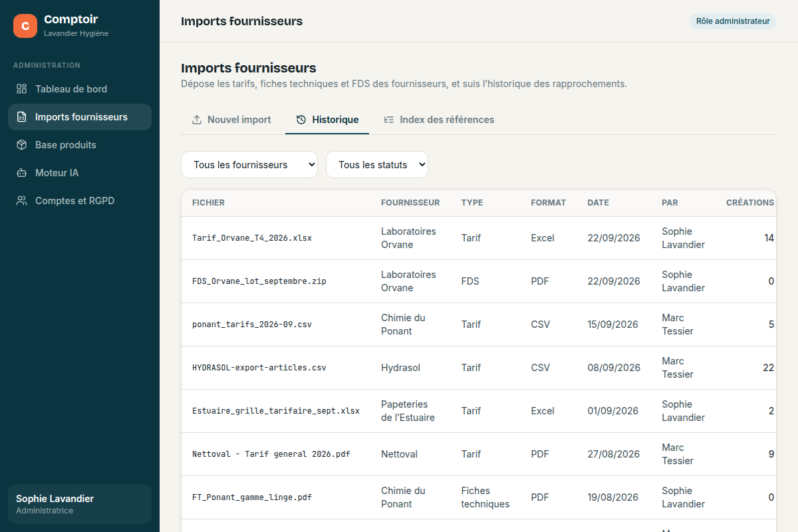
Task: Click the 19/08/2026 date cell
Action: (x=612, y=497)
